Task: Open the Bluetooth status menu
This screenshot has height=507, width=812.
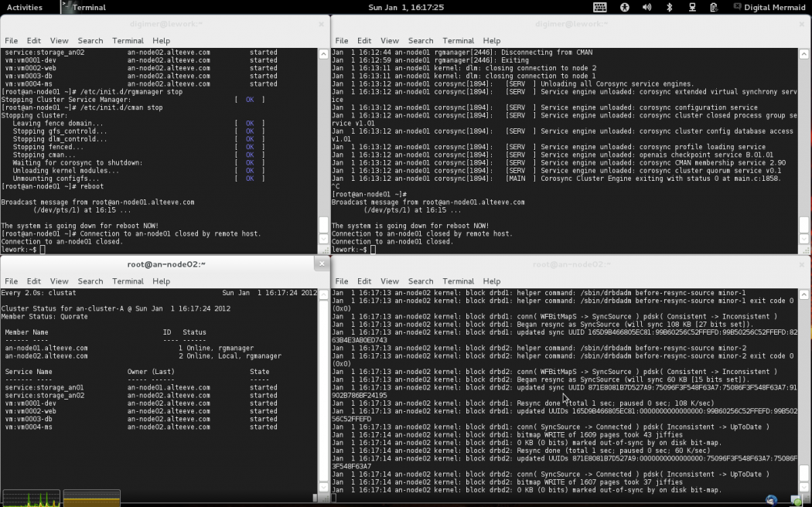Action: pyautogui.click(x=670, y=7)
